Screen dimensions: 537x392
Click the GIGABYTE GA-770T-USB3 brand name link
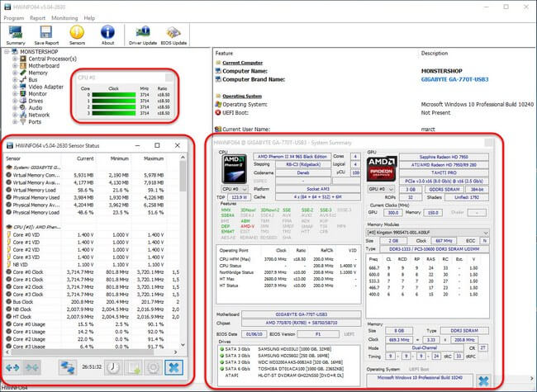click(x=454, y=79)
